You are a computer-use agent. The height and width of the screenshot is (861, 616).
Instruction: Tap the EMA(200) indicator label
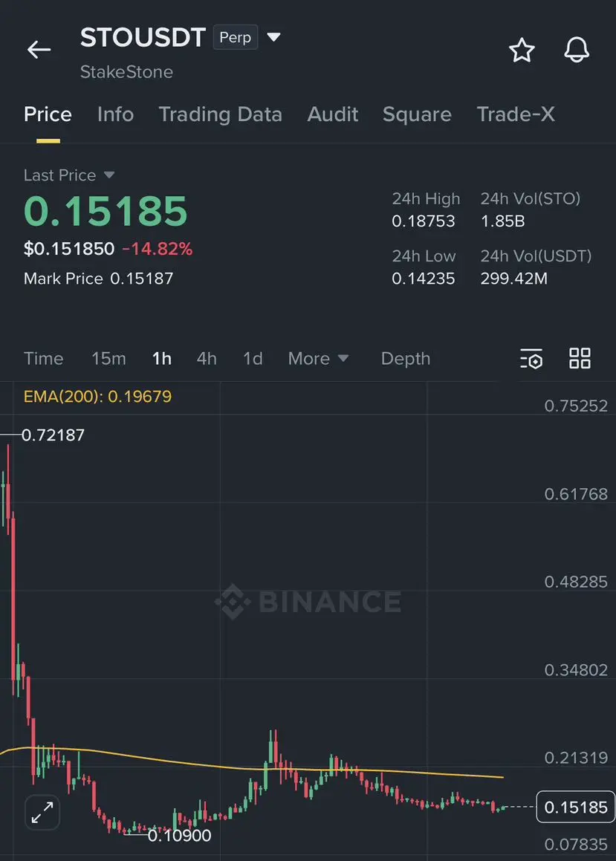coord(98,396)
